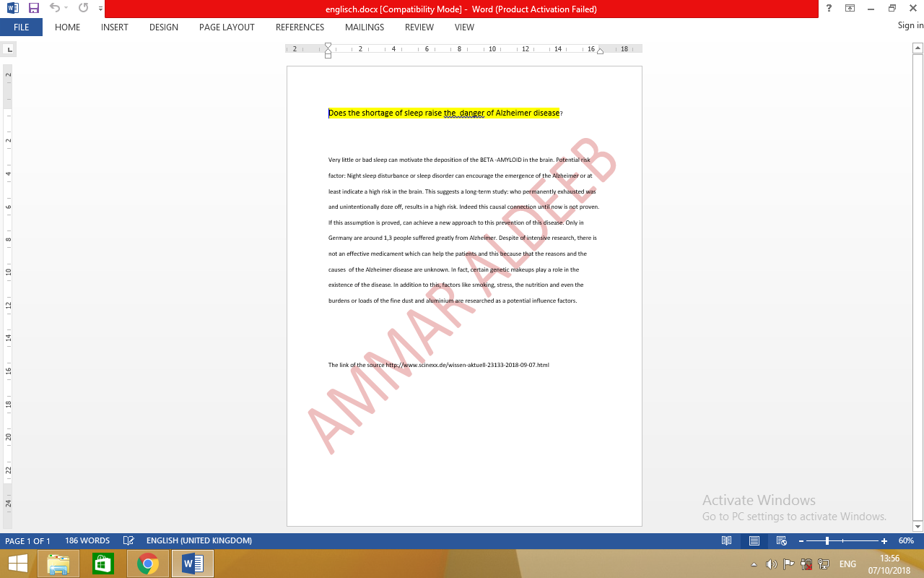The width and height of the screenshot is (924, 578).
Task: Open the proofing errors book icon
Action: click(x=128, y=540)
